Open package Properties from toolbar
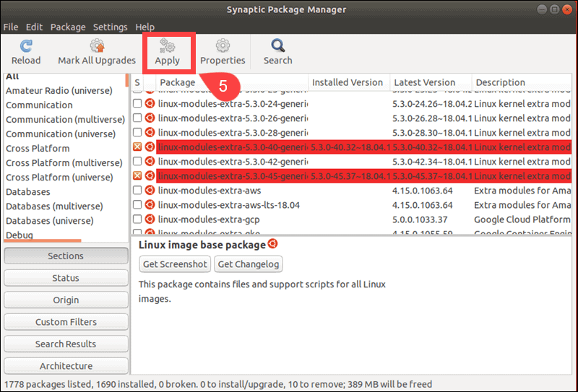Image resolution: width=578 pixels, height=392 pixels. pos(223,52)
